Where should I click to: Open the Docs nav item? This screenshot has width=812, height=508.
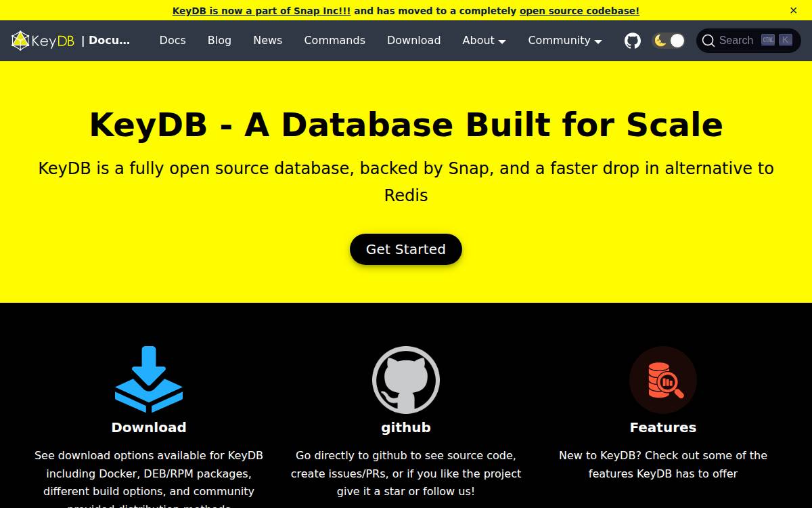point(173,41)
